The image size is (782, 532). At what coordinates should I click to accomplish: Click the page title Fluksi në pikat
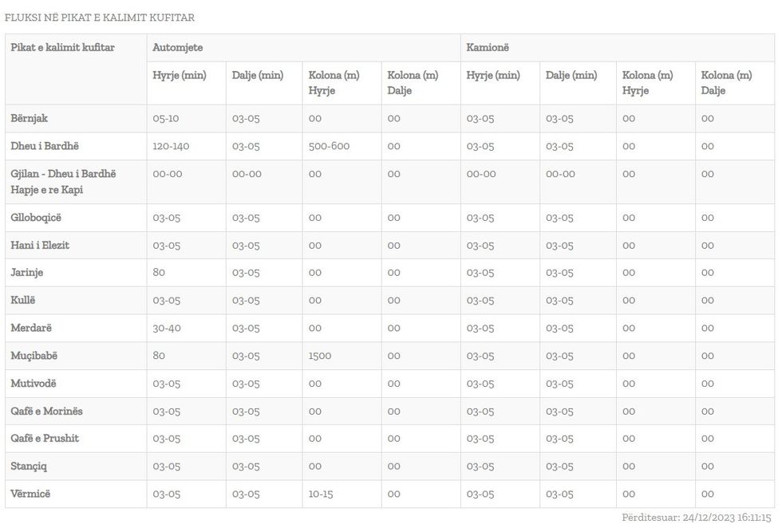pos(100,18)
